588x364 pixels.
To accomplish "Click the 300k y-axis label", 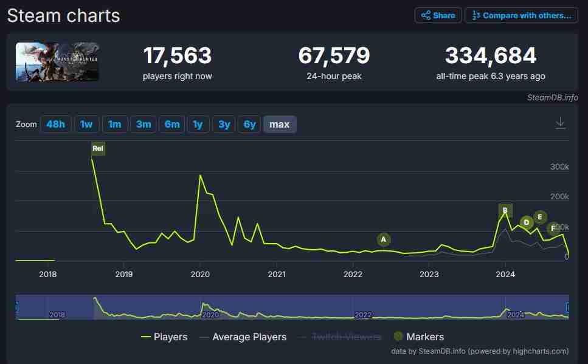I will 559,167.
